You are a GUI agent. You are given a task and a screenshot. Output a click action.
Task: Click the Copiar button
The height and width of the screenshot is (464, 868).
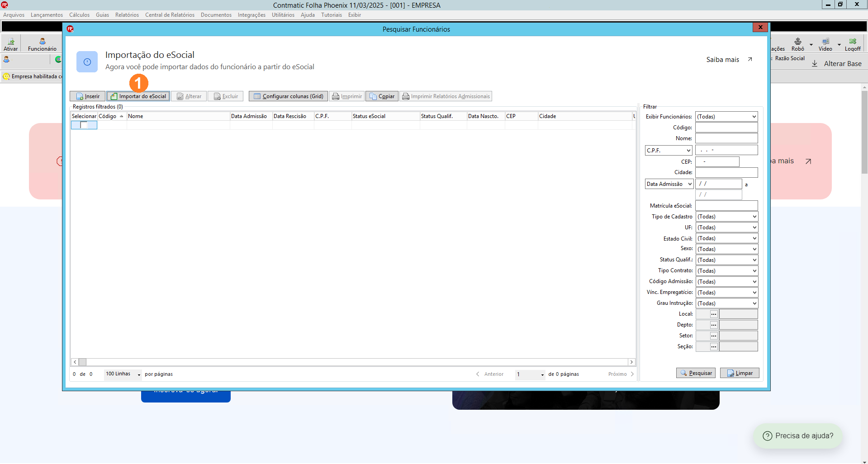(x=382, y=96)
